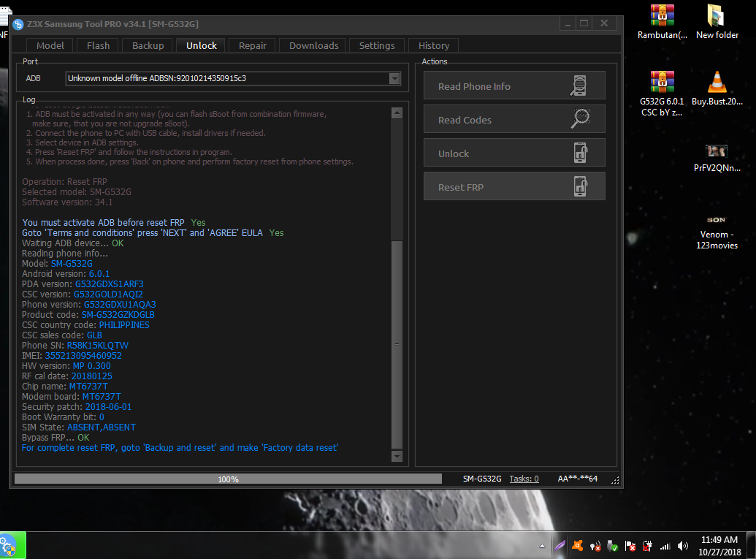Open the Buy.Bust VLC file icon

coord(717,88)
